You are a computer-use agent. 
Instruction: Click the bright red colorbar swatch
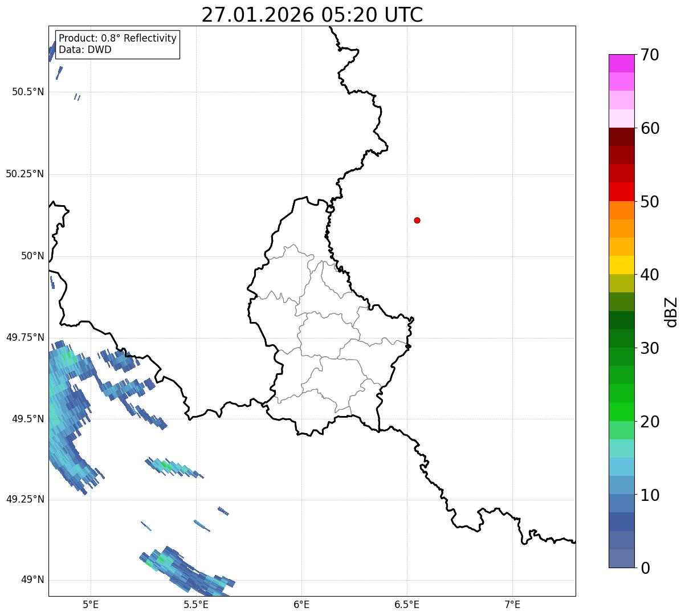coord(621,191)
